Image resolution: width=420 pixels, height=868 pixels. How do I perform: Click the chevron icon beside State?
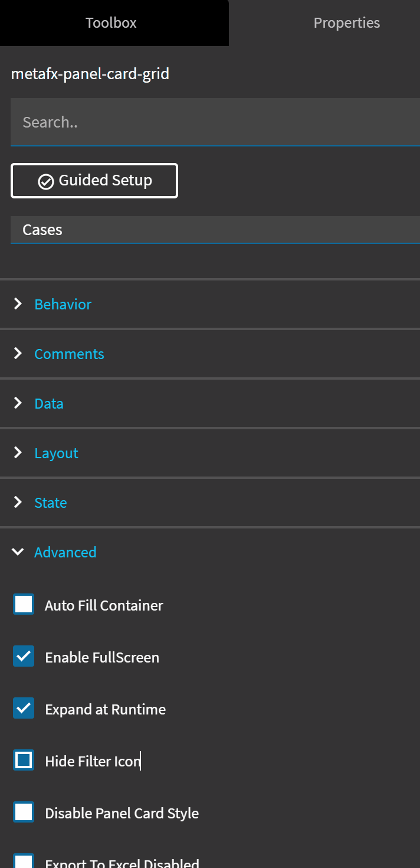[17, 502]
